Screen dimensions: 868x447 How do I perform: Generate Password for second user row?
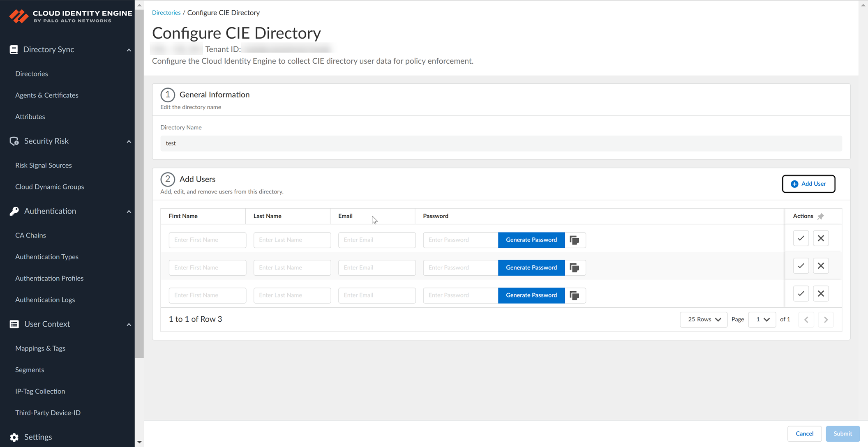[531, 268]
